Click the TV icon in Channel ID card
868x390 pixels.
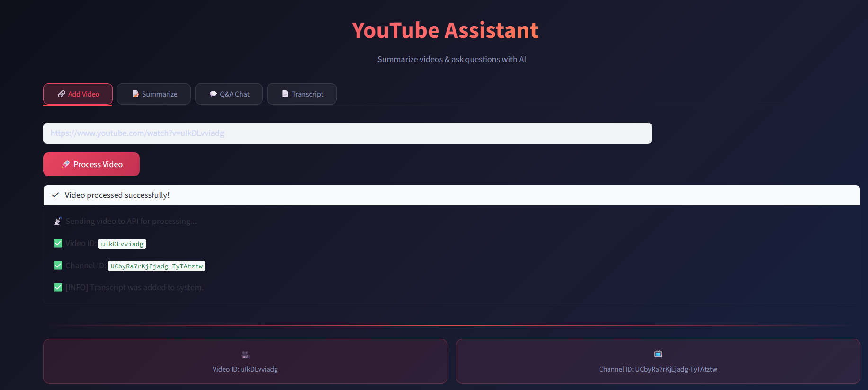pos(658,354)
